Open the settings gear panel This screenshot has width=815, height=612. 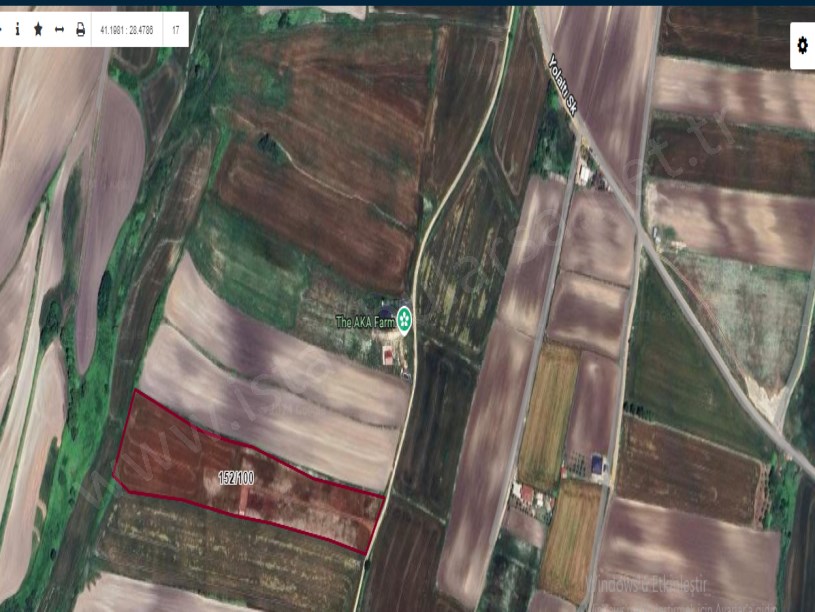pos(801,45)
